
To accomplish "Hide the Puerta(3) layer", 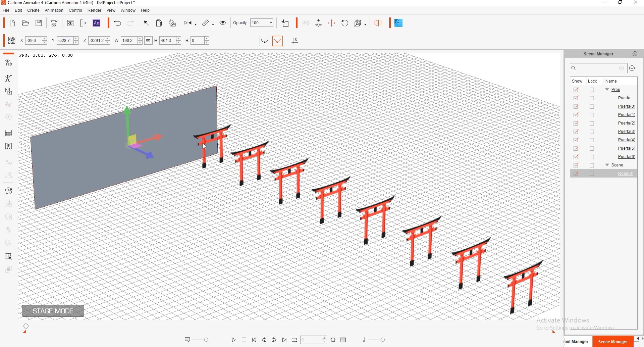I will tap(576, 132).
